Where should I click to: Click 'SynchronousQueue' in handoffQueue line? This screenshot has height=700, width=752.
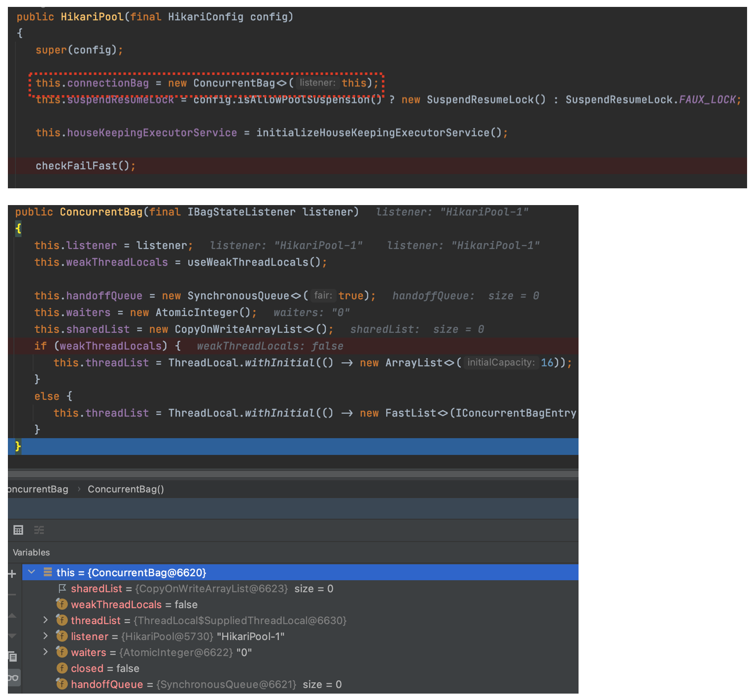pos(238,296)
